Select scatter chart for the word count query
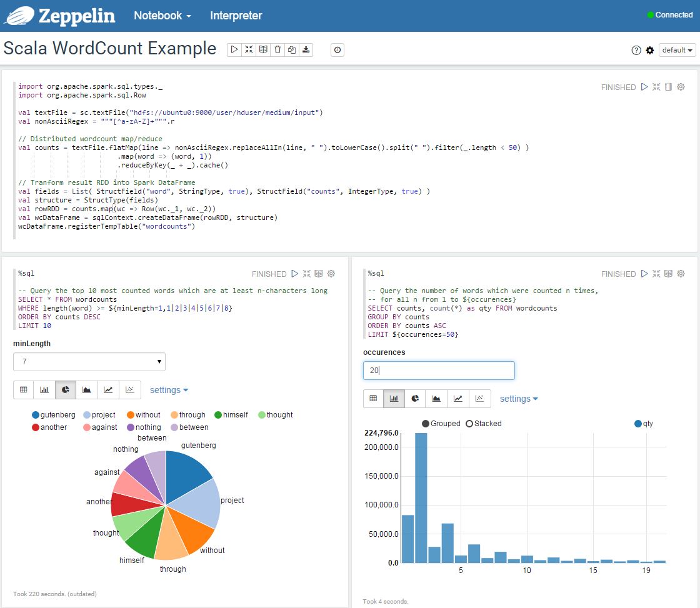The image size is (700, 608). [x=129, y=389]
